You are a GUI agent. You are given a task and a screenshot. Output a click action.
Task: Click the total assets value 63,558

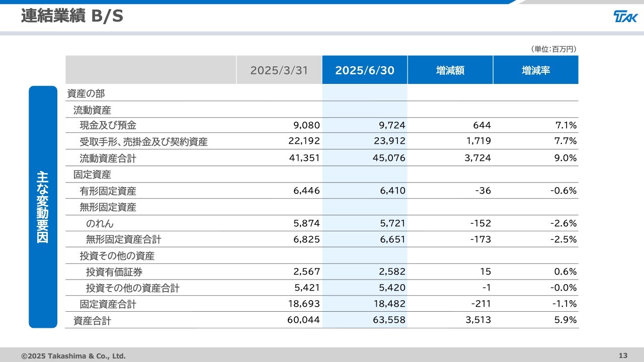pyautogui.click(x=390, y=321)
